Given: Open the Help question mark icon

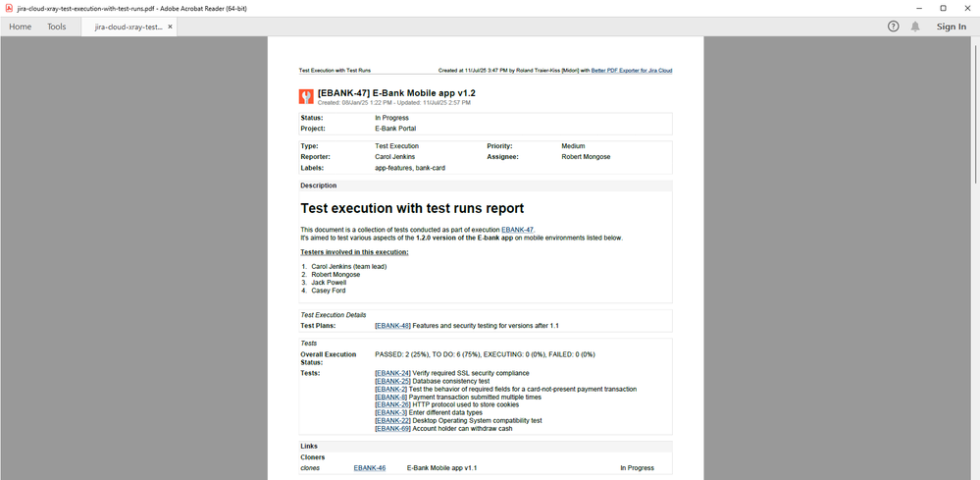Looking at the screenshot, I should coord(893,27).
